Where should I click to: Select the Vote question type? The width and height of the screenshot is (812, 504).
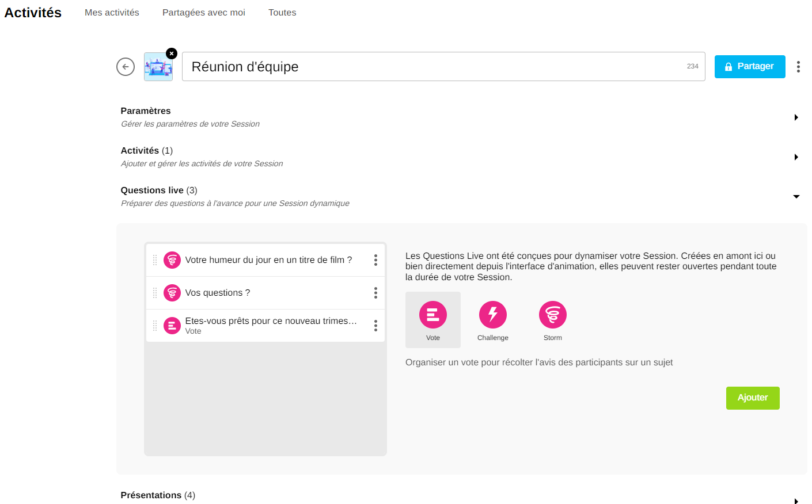coord(433,320)
